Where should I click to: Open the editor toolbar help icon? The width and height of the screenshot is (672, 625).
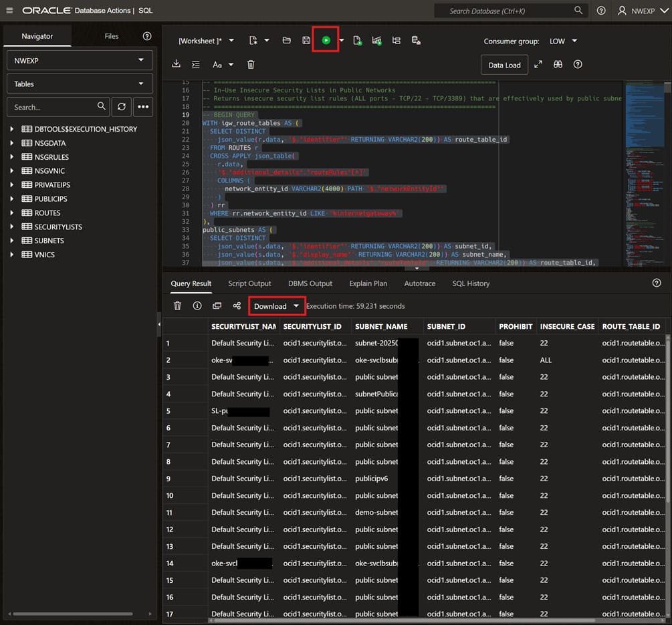click(578, 64)
